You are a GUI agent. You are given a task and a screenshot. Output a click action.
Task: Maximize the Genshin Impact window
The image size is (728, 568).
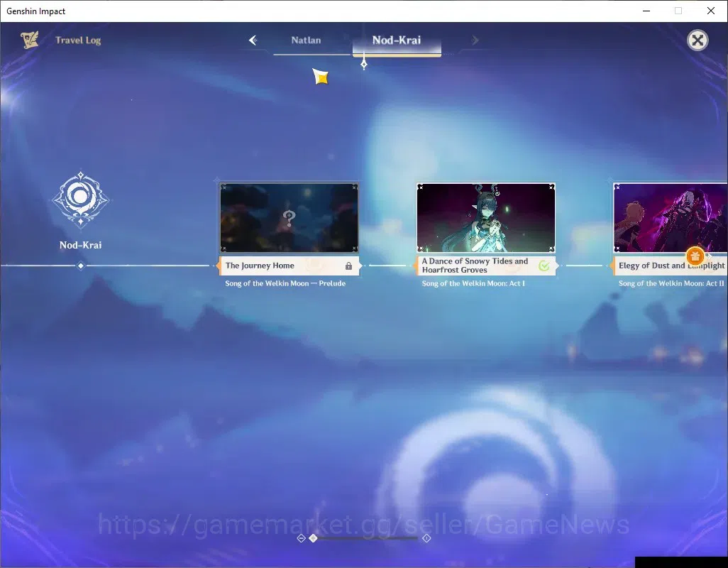pos(678,11)
